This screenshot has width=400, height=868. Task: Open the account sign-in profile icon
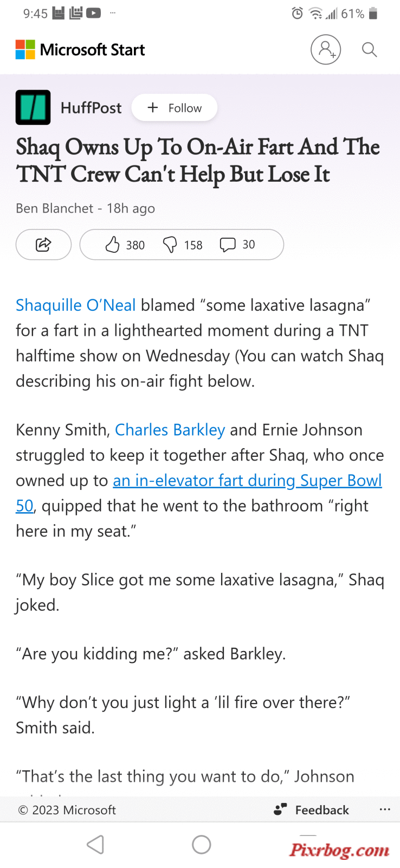(326, 49)
